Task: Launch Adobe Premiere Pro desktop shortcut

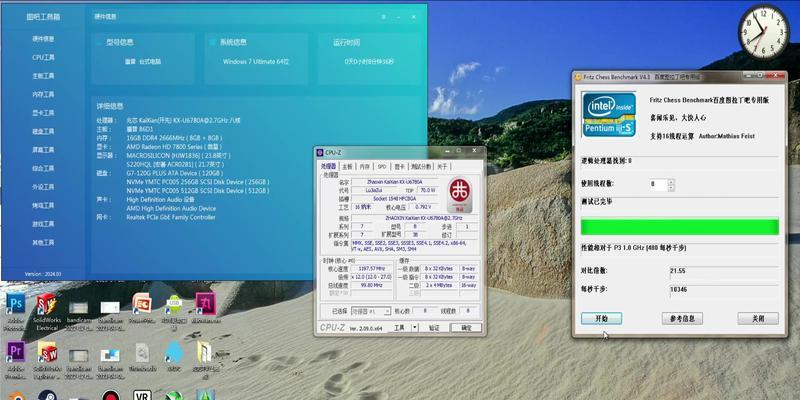Action: [x=16, y=352]
